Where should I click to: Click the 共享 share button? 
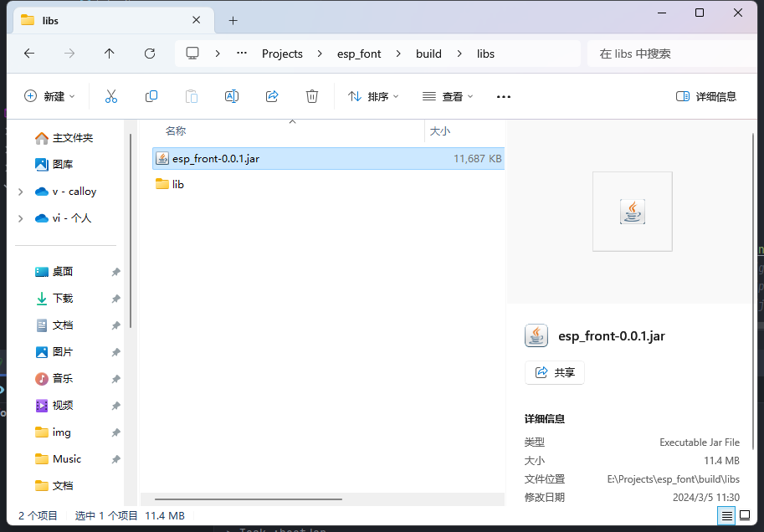(555, 373)
